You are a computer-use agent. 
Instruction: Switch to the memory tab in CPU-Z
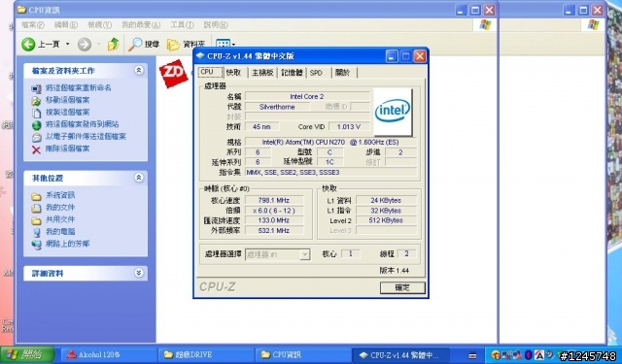(x=292, y=73)
